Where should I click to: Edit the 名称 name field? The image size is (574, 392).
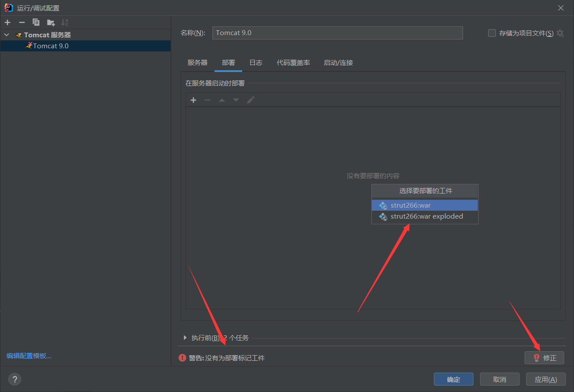point(338,33)
